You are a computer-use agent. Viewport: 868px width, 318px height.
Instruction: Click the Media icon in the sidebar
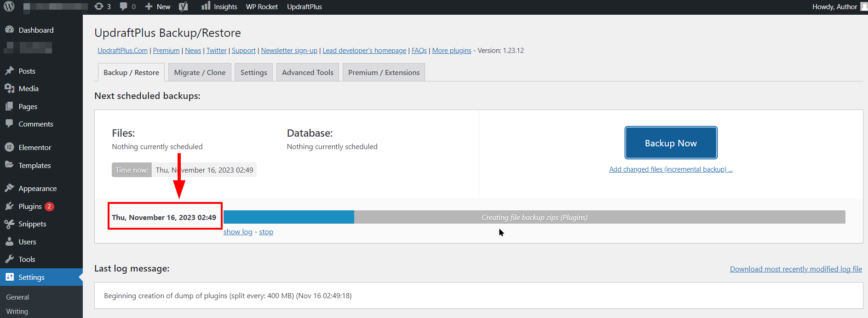pos(9,88)
